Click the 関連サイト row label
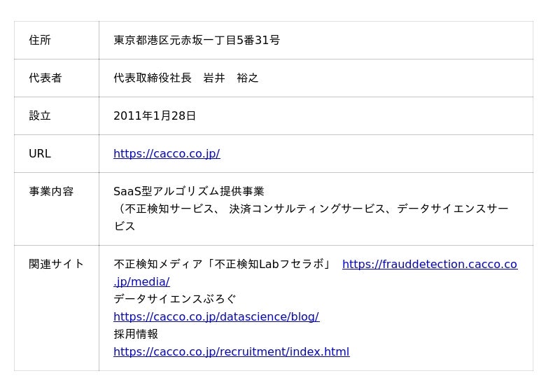 pyautogui.click(x=57, y=265)
